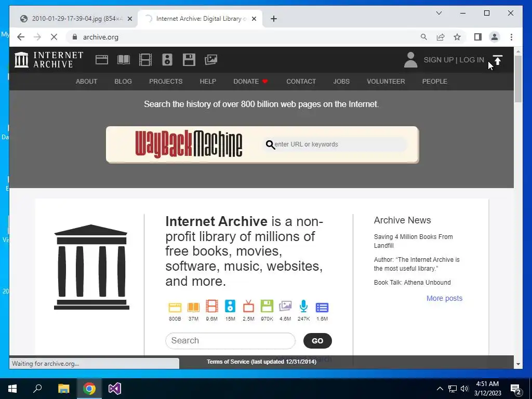The width and height of the screenshot is (532, 399).
Task: Read Saving 4 Million Books From Landfill
Action: 413,241
